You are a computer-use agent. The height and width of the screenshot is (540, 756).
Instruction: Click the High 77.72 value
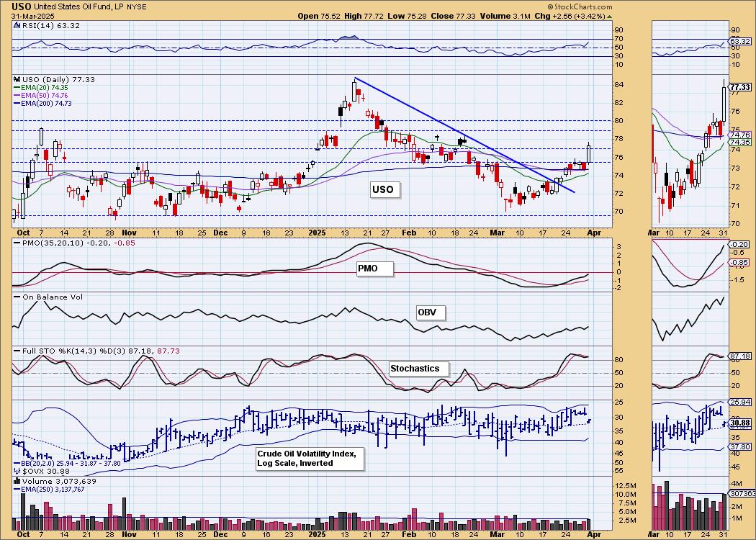(x=364, y=16)
